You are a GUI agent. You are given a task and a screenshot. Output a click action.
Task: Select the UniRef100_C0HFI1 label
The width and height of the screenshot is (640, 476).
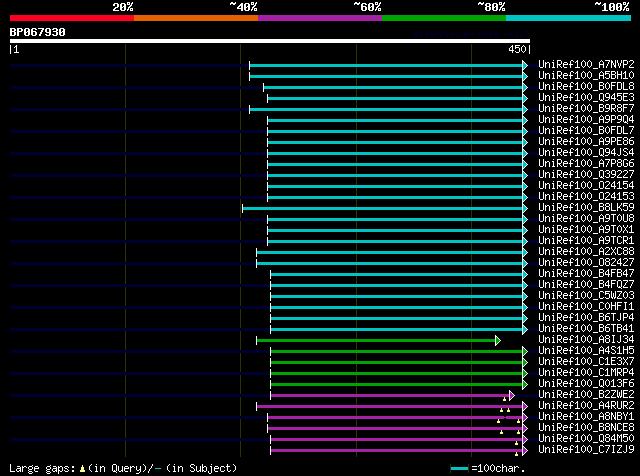(x=586, y=307)
